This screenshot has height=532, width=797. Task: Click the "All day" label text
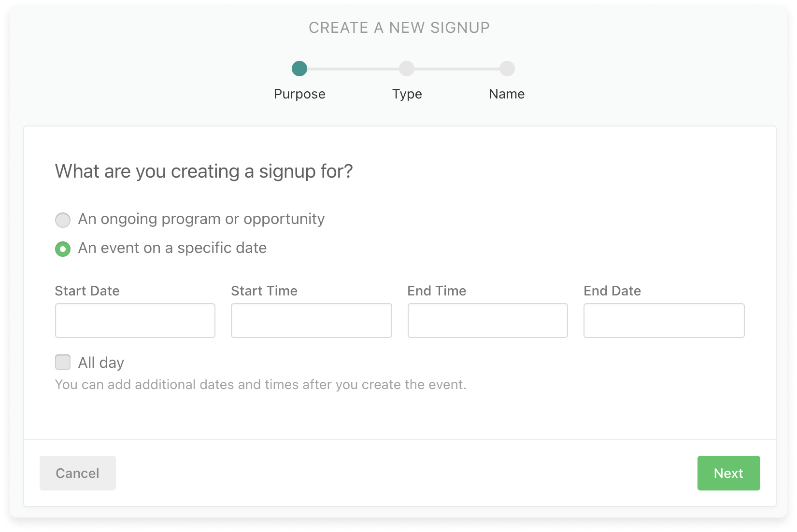tap(101, 363)
